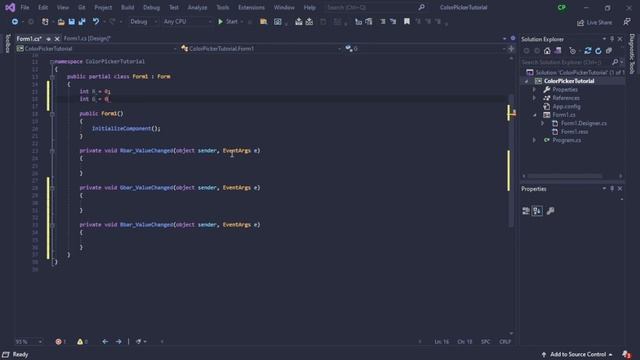This screenshot has height=360, width=640.
Task: Pin the Form1.cs tab
Action: [48, 39]
